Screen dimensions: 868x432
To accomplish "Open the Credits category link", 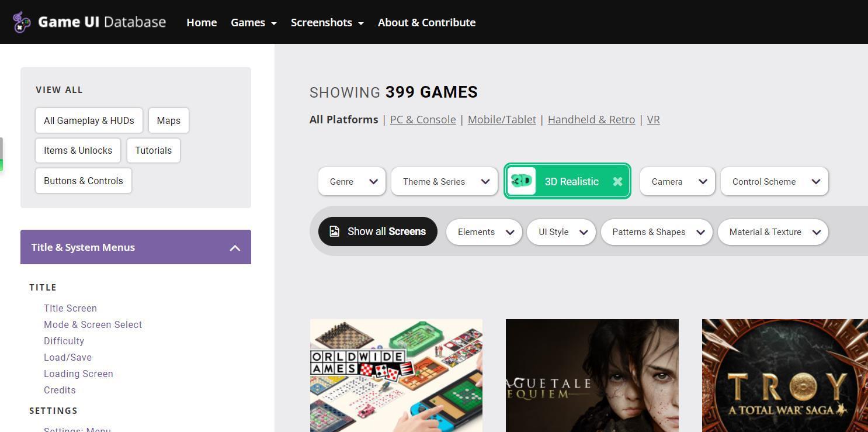I will tap(60, 390).
